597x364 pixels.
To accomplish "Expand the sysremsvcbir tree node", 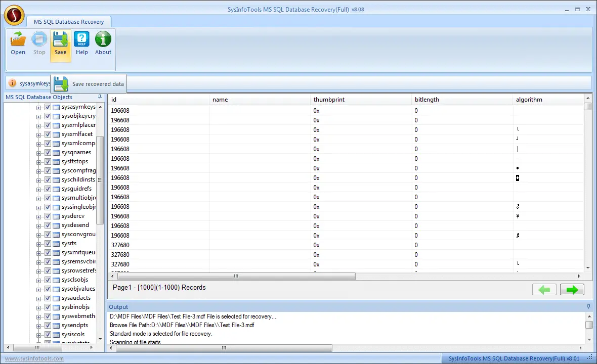I will click(38, 262).
